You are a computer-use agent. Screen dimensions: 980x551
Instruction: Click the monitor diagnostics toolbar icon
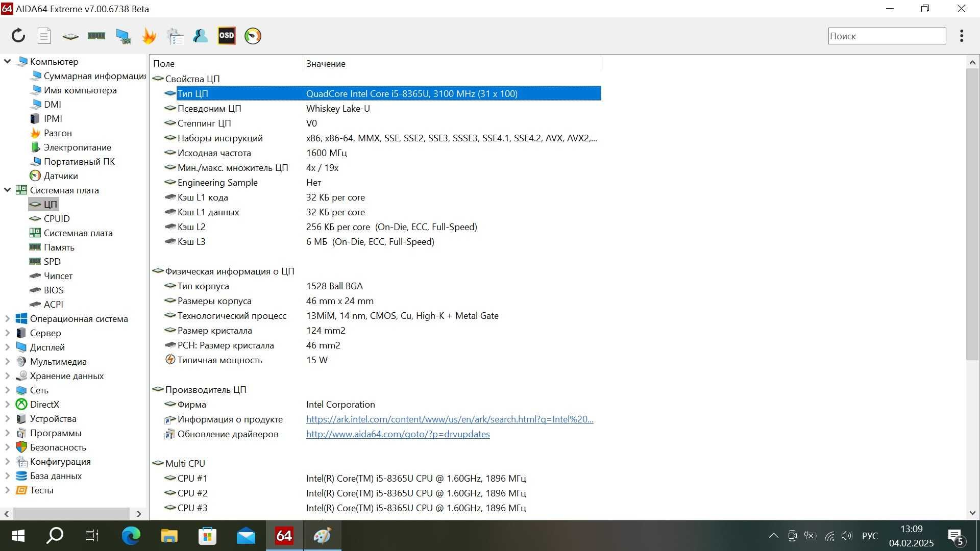pos(123,36)
